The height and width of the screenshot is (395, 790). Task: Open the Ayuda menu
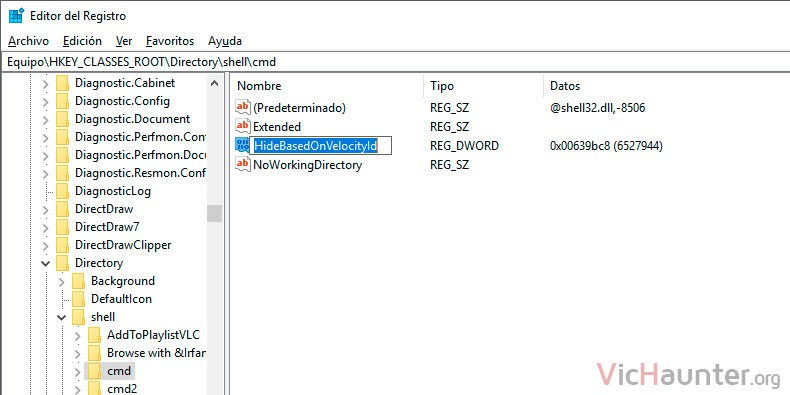(225, 41)
